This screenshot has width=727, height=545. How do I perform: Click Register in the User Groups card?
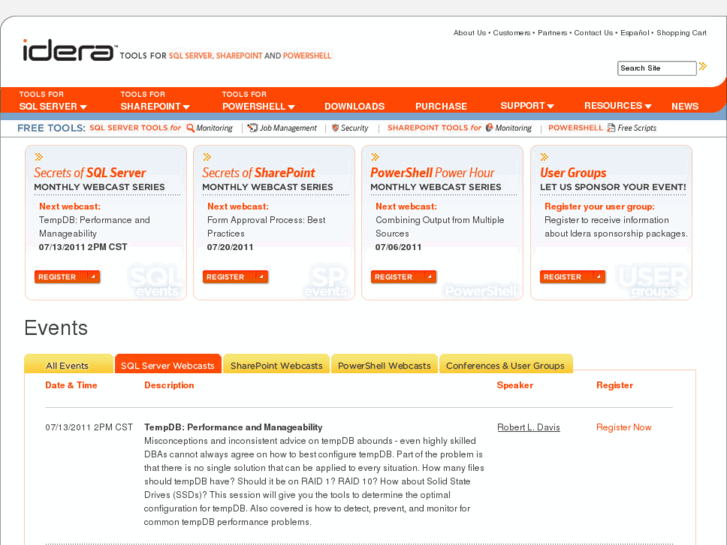[572, 277]
